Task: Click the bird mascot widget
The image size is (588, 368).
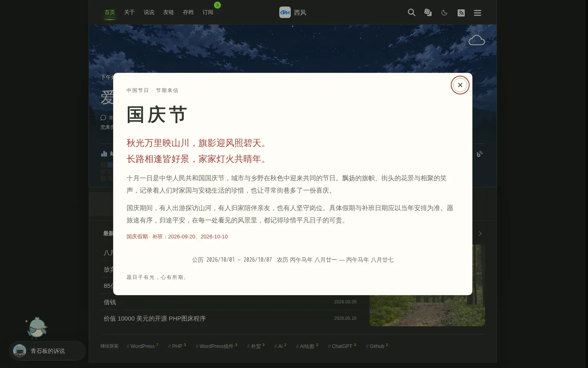Action: (x=37, y=328)
